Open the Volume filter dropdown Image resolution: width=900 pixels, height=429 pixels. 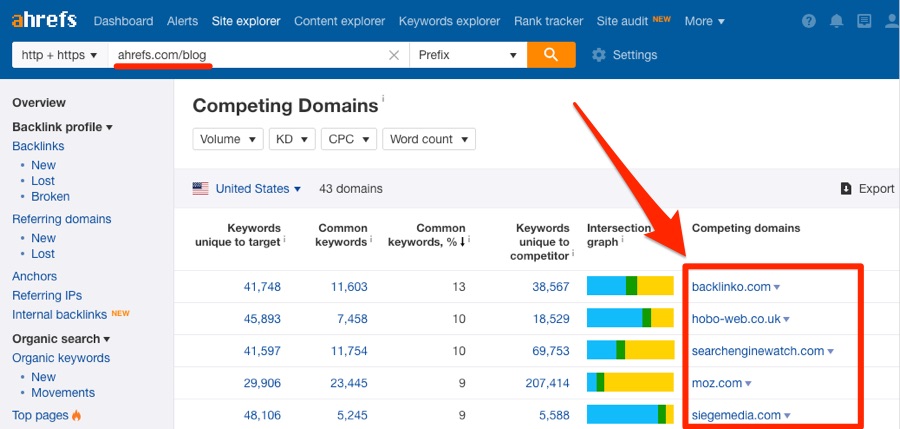[x=228, y=139]
